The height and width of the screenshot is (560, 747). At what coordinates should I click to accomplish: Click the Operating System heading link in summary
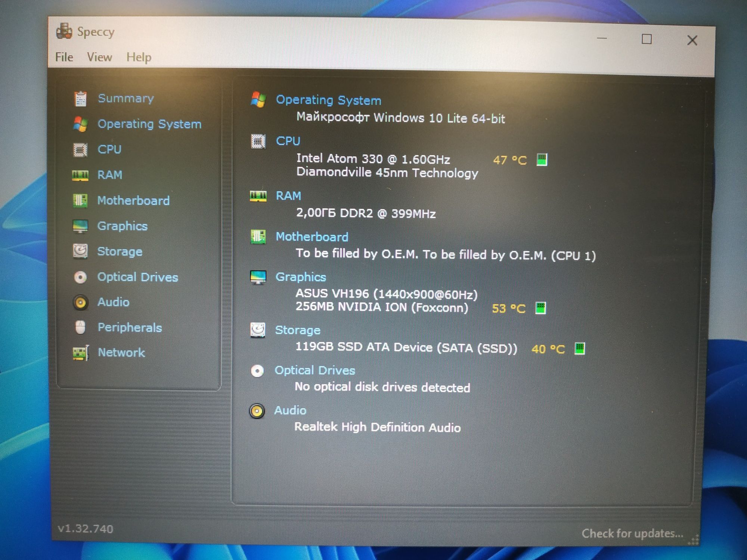coord(329,100)
